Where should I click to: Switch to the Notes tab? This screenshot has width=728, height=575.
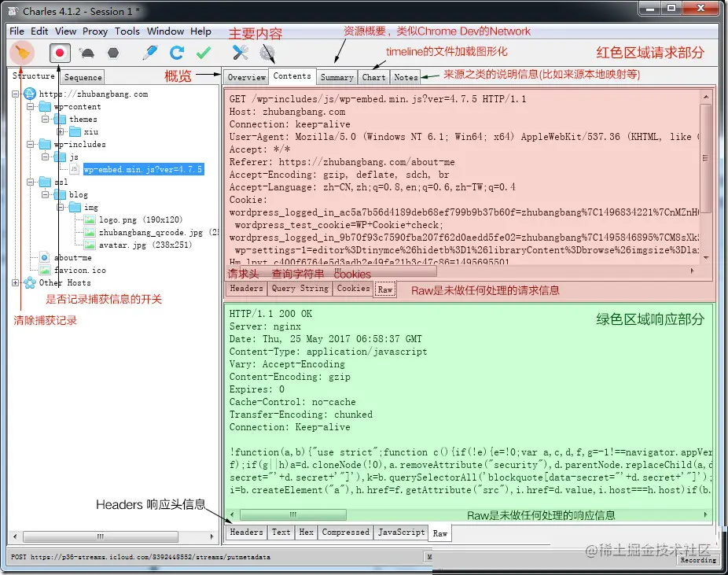pyautogui.click(x=406, y=77)
